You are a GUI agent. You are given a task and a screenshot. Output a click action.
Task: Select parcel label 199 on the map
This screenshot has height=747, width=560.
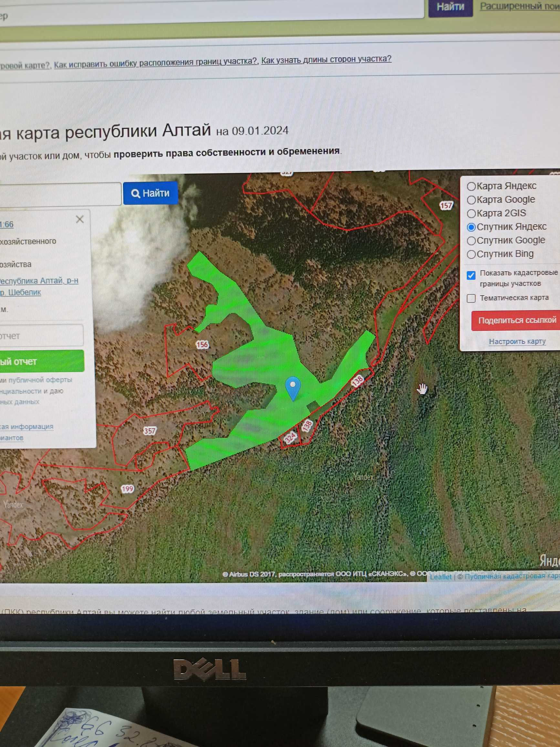[x=127, y=489]
